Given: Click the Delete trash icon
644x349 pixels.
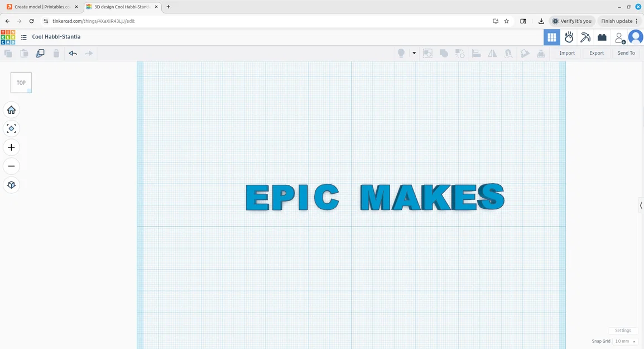Looking at the screenshot, I should tap(56, 54).
